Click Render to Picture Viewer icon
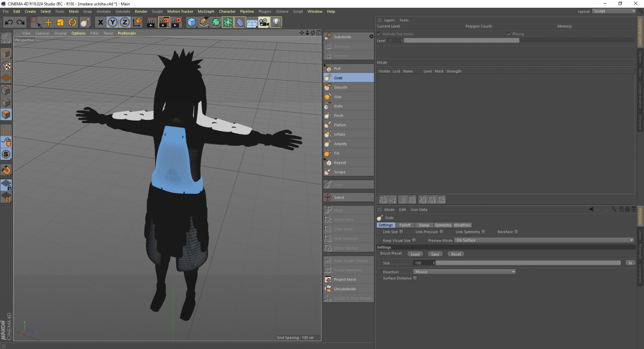Screen dimensions: 644x349 click(164, 22)
